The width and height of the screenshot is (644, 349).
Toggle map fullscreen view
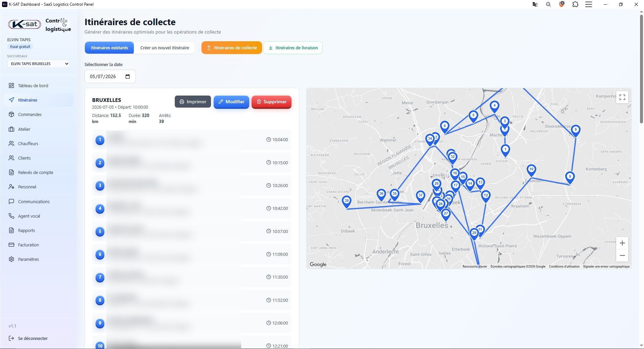622,97
